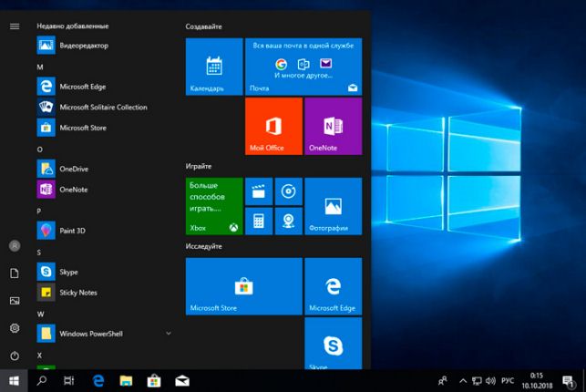The height and width of the screenshot is (392, 586).
Task: Open the volume speaker tray icon
Action: click(x=490, y=381)
